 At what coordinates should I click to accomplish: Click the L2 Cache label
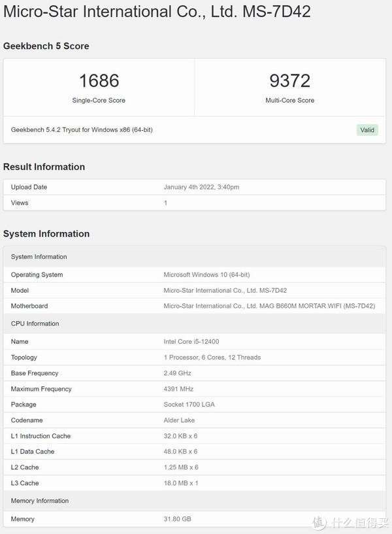pos(25,467)
